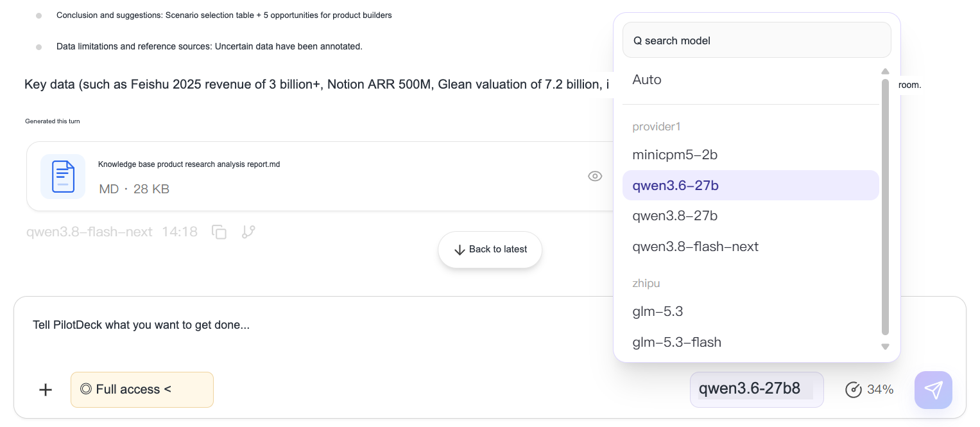This screenshot has width=980, height=427.
Task: Click the context usage gauge icon
Action: pyautogui.click(x=853, y=389)
